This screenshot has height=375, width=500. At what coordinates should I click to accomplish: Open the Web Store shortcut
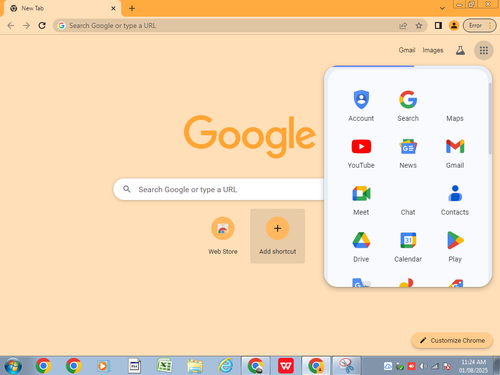coord(223,236)
